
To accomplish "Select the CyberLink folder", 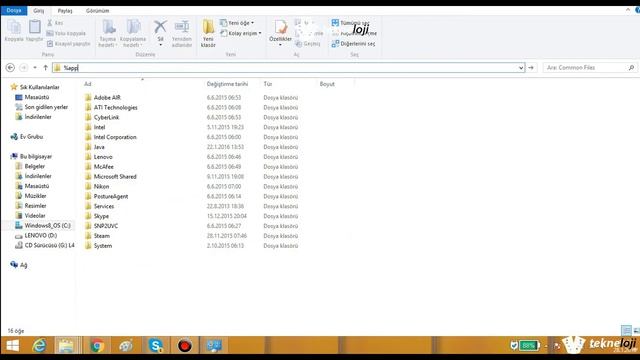I will pos(102,117).
